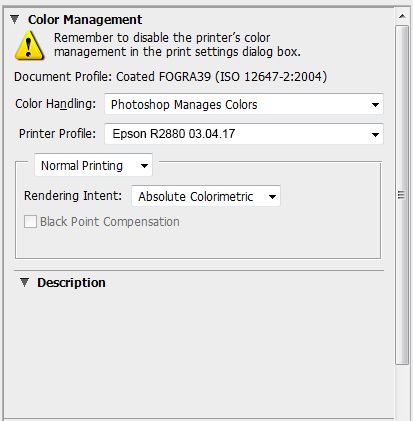413x421 pixels.
Task: Click the vertical scrollbar thumb
Action: [x=402, y=195]
